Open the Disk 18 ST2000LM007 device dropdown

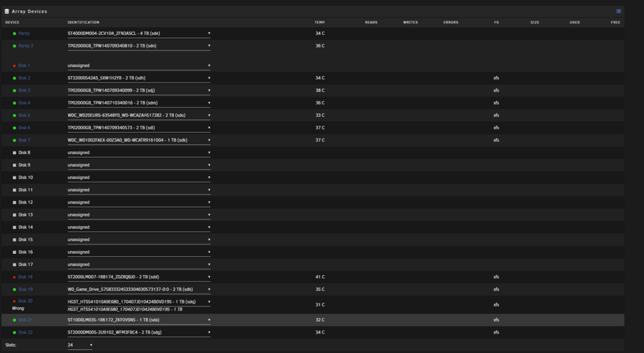pyautogui.click(x=139, y=277)
